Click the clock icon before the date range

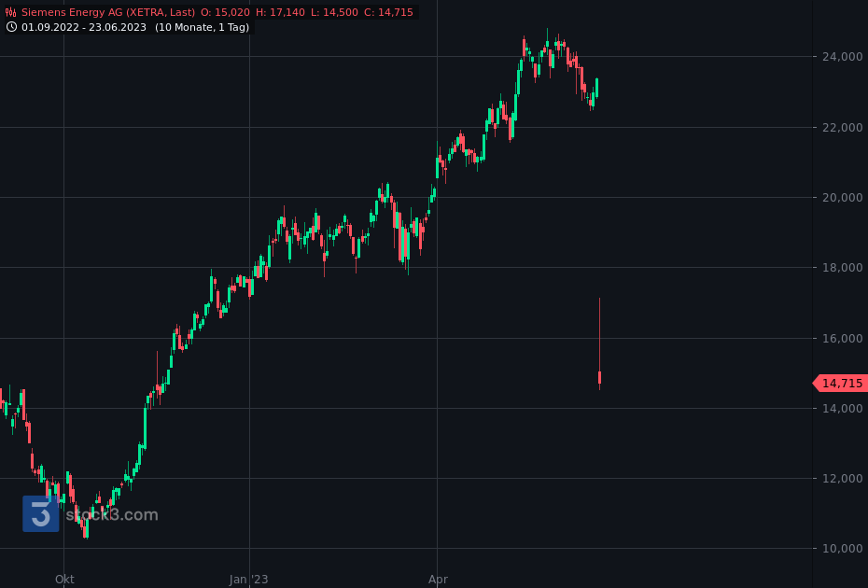(x=11, y=27)
